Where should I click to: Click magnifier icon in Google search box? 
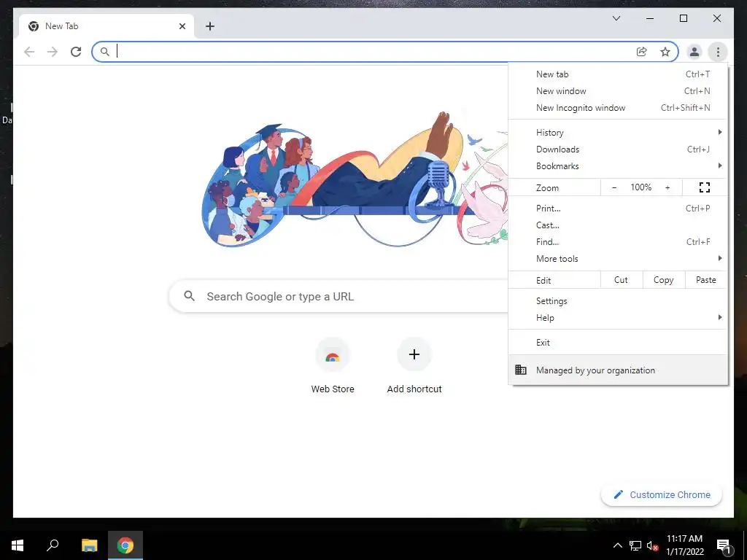(x=189, y=296)
